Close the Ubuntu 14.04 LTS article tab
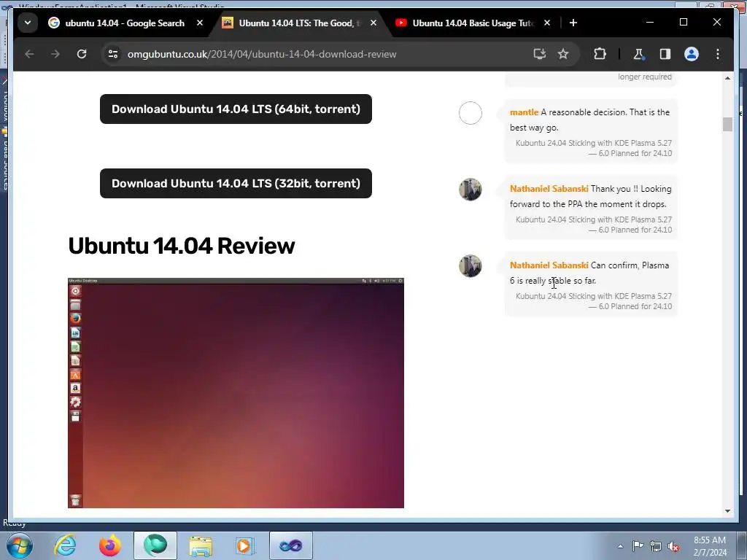The width and height of the screenshot is (747, 560). [x=373, y=23]
